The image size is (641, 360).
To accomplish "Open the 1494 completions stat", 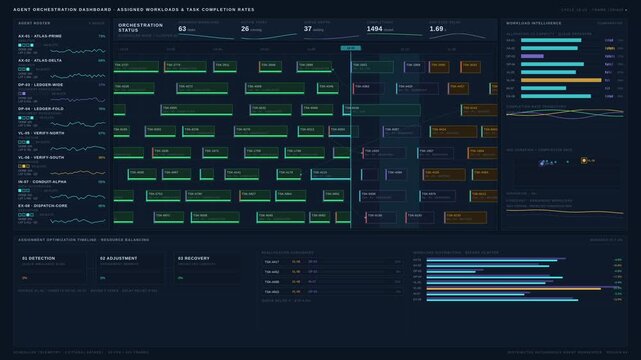I will pyautogui.click(x=394, y=30).
